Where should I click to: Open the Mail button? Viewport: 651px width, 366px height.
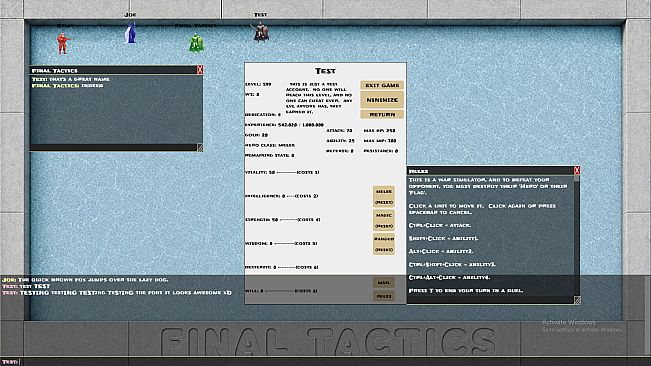coord(384,283)
